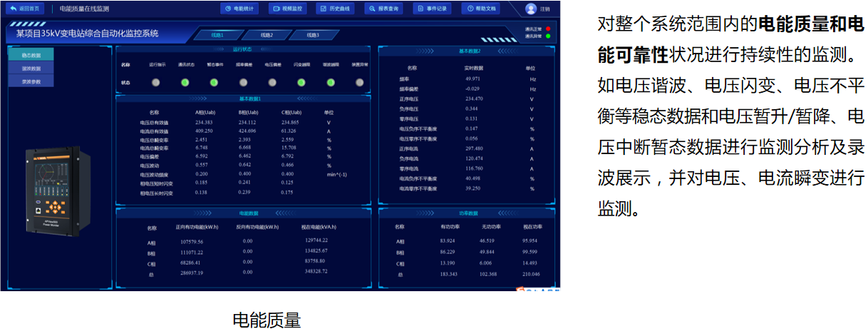
Task: Click the 装置异常 status light
Action: (359, 83)
